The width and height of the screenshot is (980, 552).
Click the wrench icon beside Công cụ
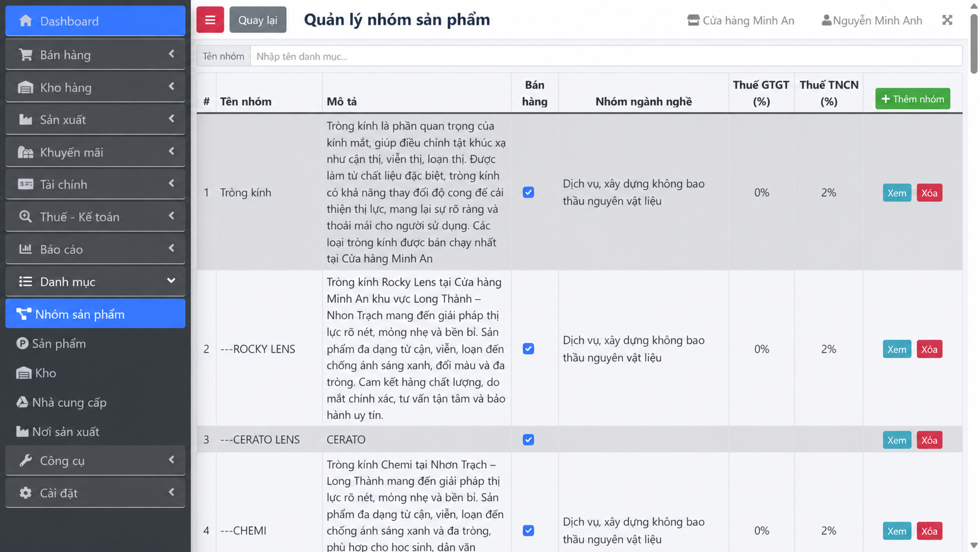[x=25, y=460]
